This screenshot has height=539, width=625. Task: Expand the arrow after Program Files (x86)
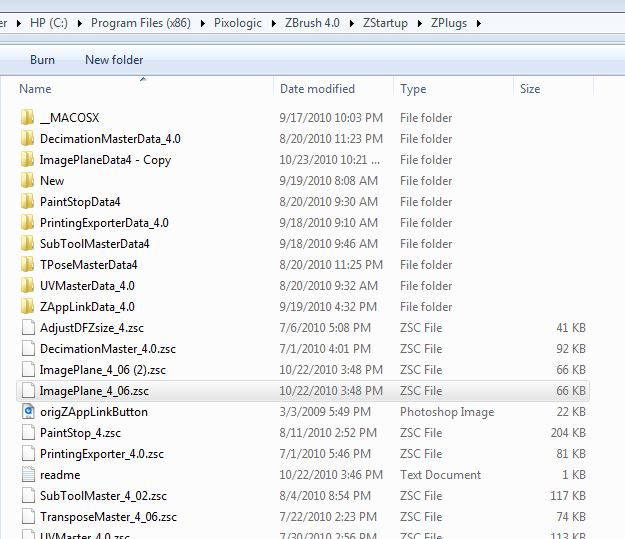202,24
